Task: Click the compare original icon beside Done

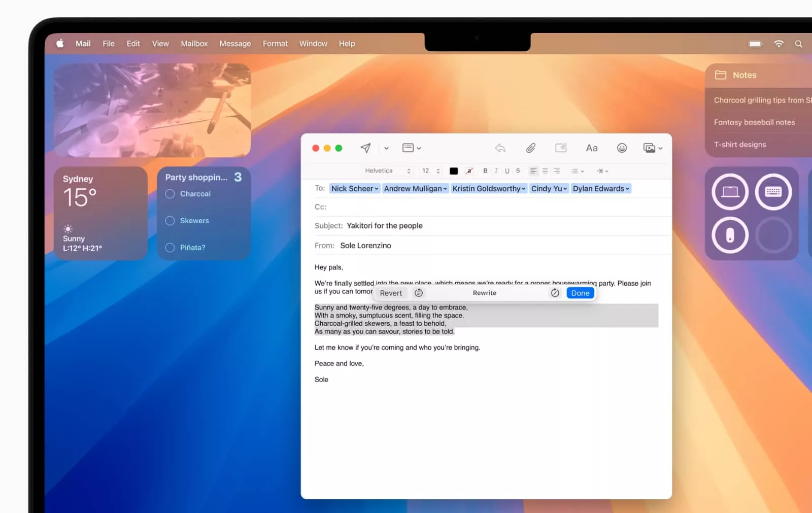Action: 555,293
